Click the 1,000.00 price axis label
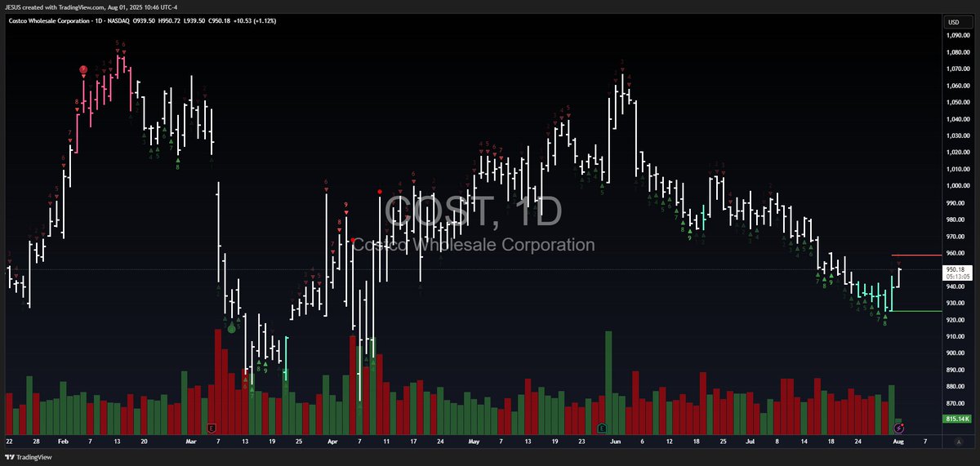This screenshot has width=980, height=466. point(959,186)
